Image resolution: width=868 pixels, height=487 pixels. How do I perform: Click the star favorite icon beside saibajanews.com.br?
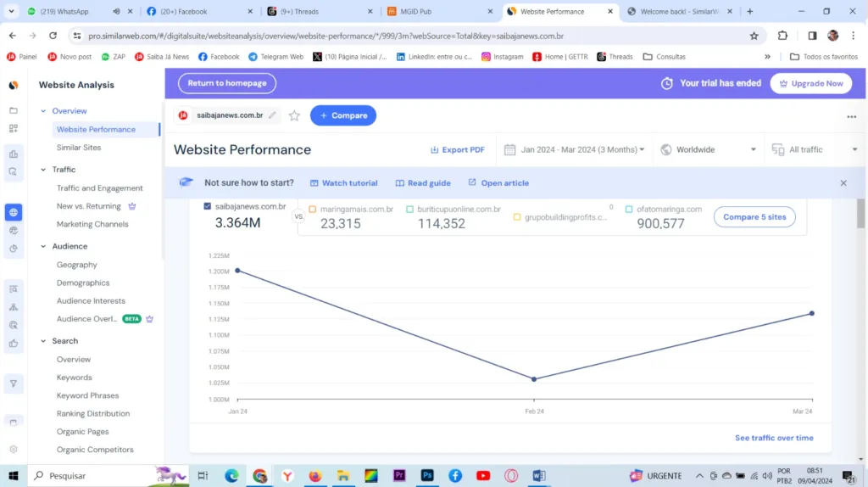click(x=294, y=115)
